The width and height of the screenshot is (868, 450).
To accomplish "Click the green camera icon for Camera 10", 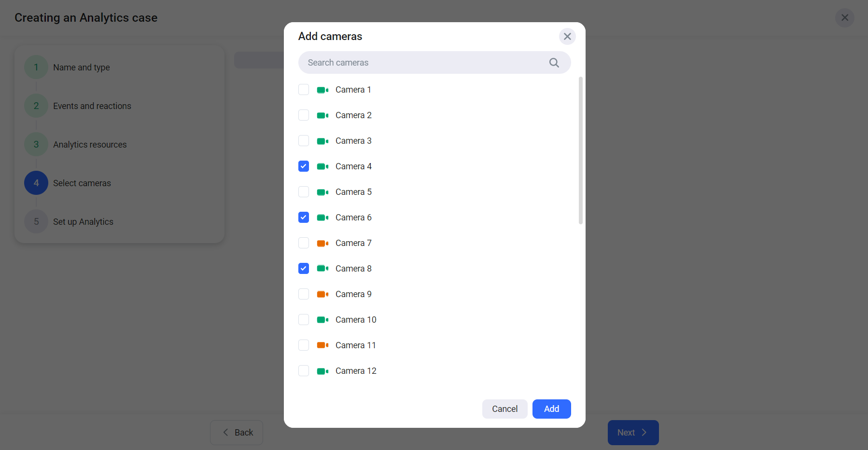I will (x=322, y=320).
